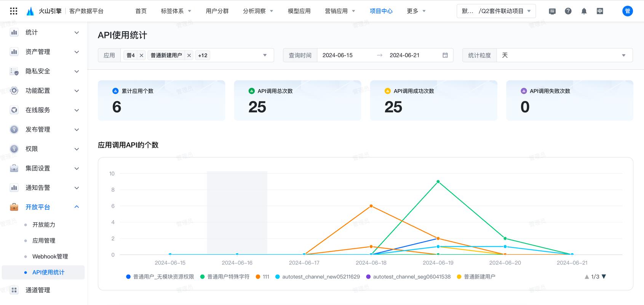
Task: Open the 分析洞察 top menu
Action: coord(258,11)
